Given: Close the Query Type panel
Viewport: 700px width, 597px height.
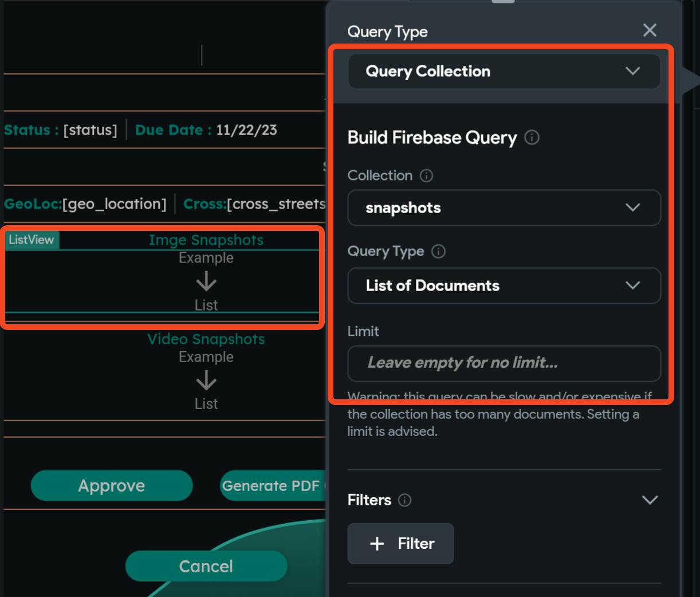Looking at the screenshot, I should pos(649,30).
